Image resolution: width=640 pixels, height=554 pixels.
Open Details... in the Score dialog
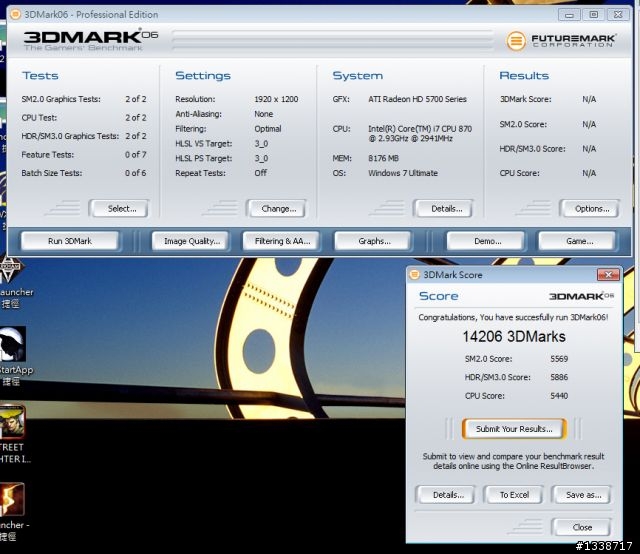pyautogui.click(x=446, y=495)
